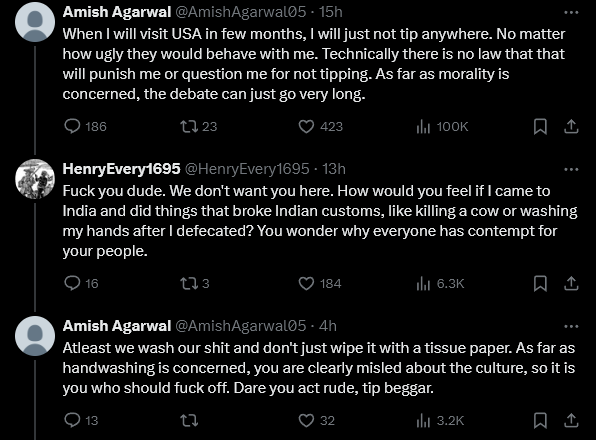Bookmark HenryEvery1695's reply
The height and width of the screenshot is (440, 596).
click(x=540, y=283)
